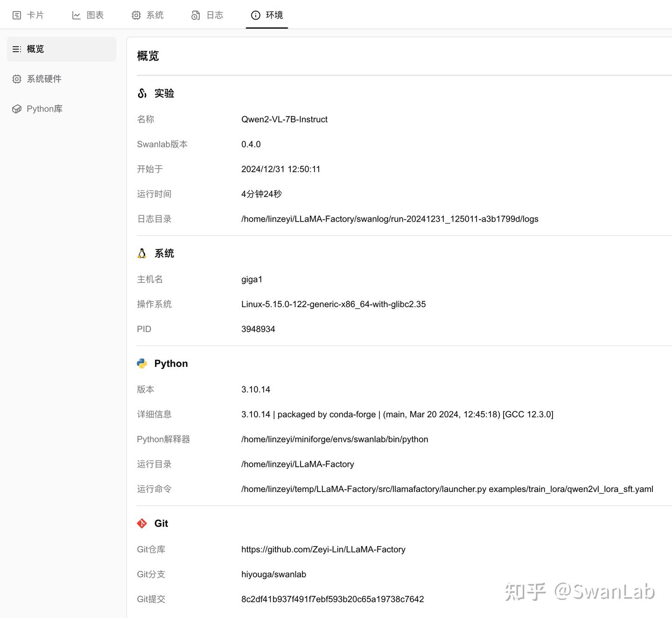Click the conda-forge Python detail string
Viewport: 672px width, 618px height.
[x=397, y=414]
